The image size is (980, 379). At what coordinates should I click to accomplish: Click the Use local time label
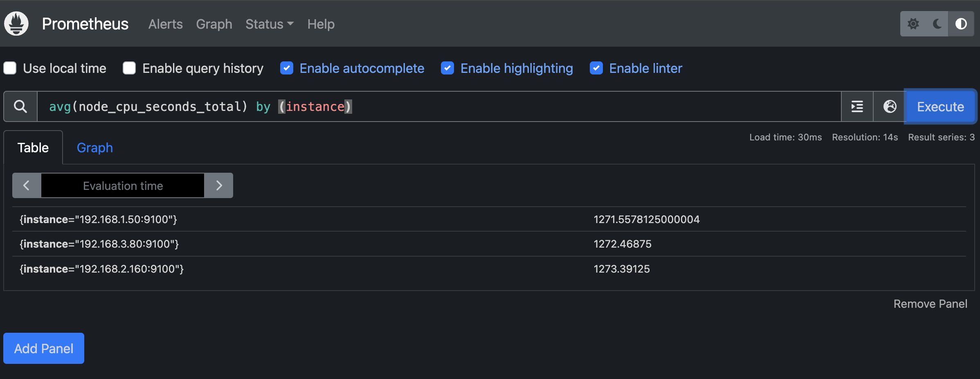click(x=65, y=68)
